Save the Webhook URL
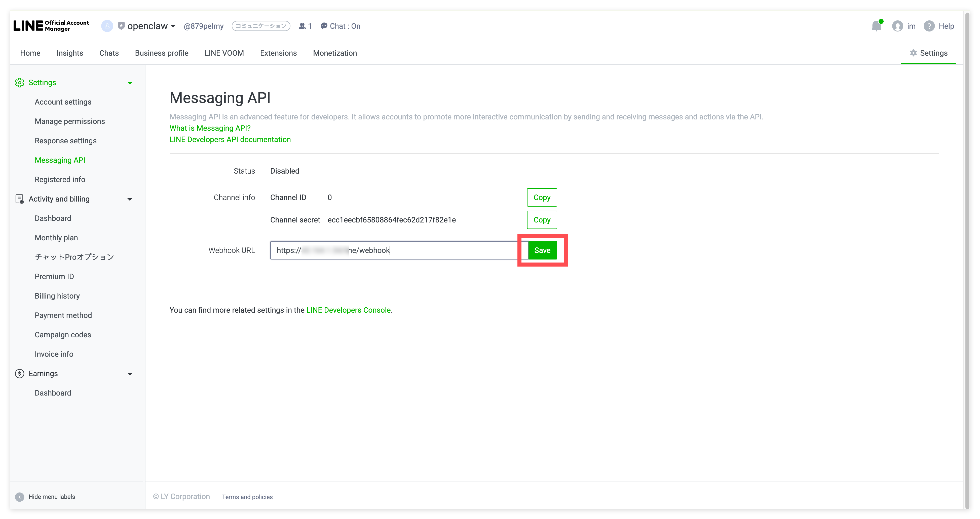Viewport: 980px width, 519px height. pyautogui.click(x=542, y=250)
